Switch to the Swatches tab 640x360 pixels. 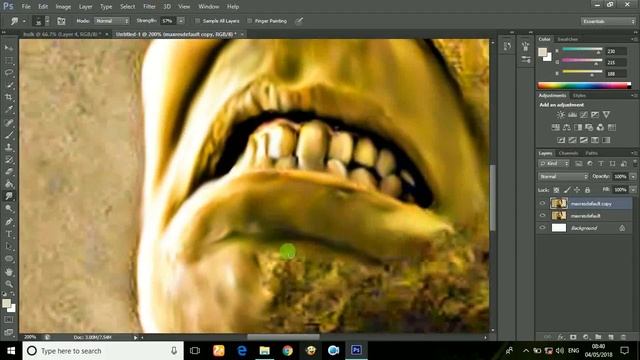(568, 39)
